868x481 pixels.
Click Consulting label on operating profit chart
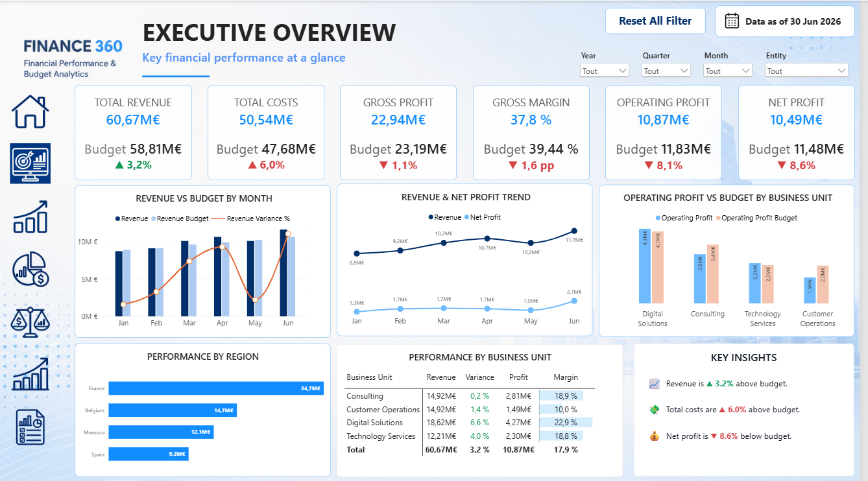tap(707, 314)
